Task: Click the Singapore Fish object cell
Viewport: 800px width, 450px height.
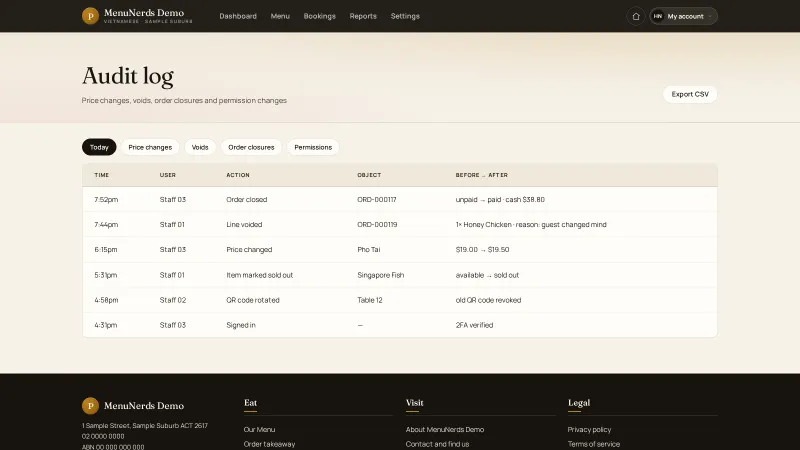Action: pos(381,275)
